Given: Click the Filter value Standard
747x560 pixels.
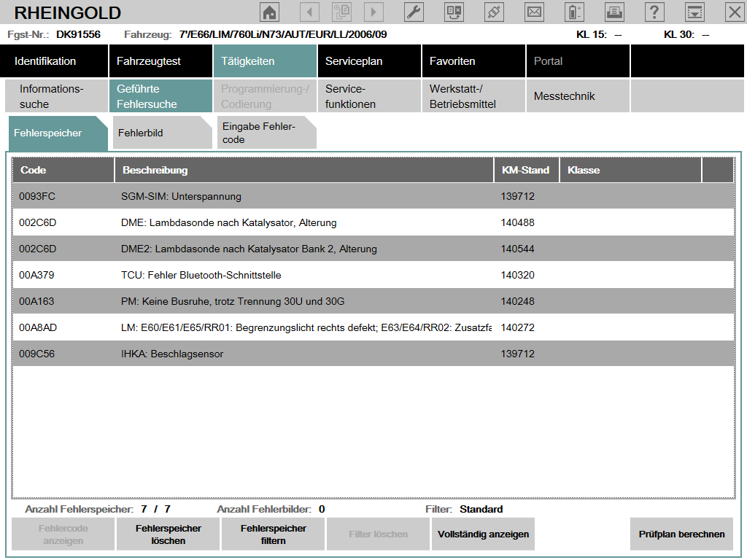Looking at the screenshot, I should pos(481,509).
